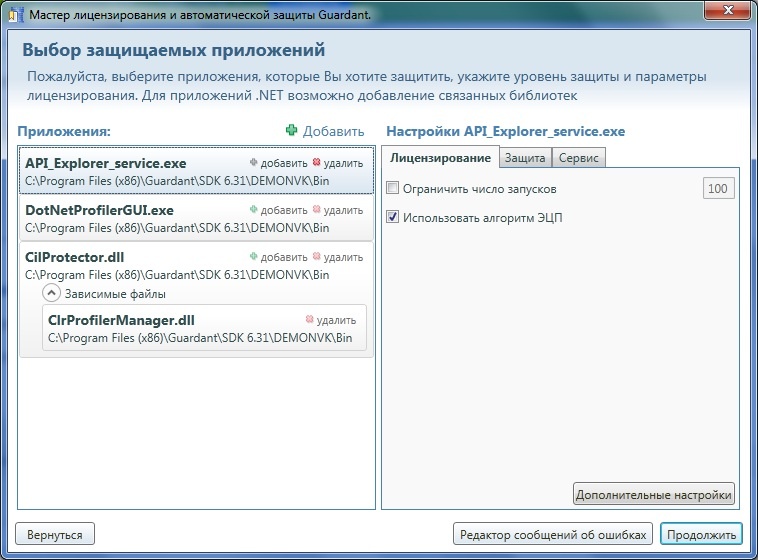Screen dimensions: 758x560
Task: Enable the Ограничить число запусков checkbox
Action: (x=393, y=188)
